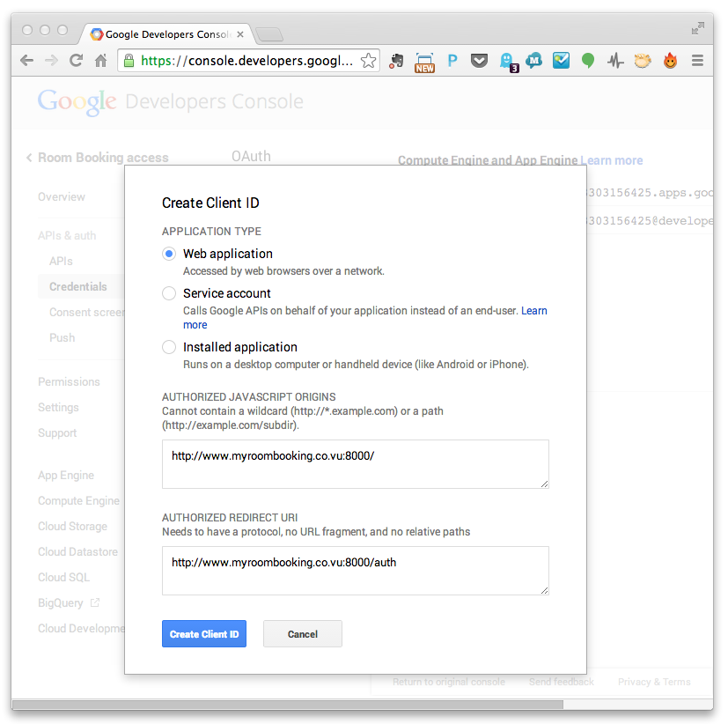Open Push sidebar item
This screenshot has height=724, width=728.
pos(62,337)
